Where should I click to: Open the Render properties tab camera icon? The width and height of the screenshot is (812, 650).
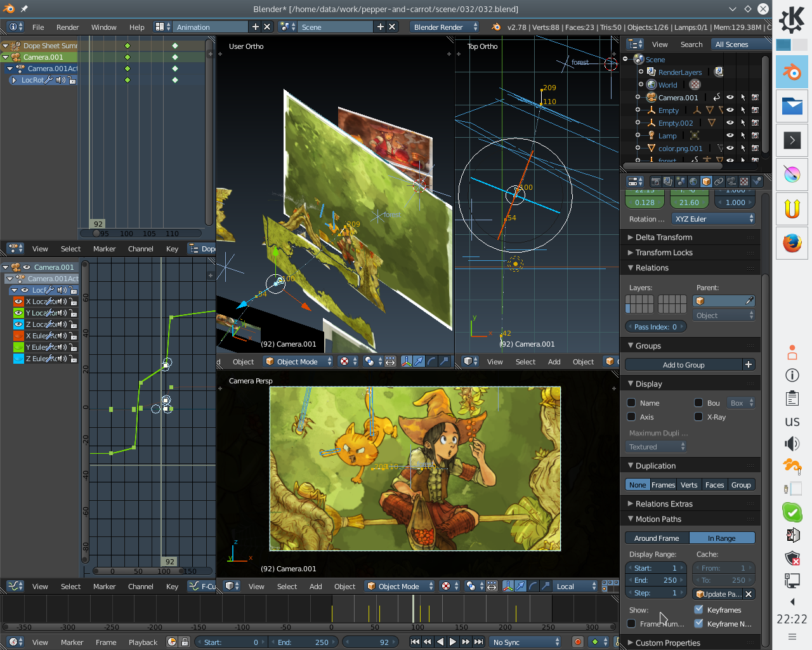pos(655,182)
